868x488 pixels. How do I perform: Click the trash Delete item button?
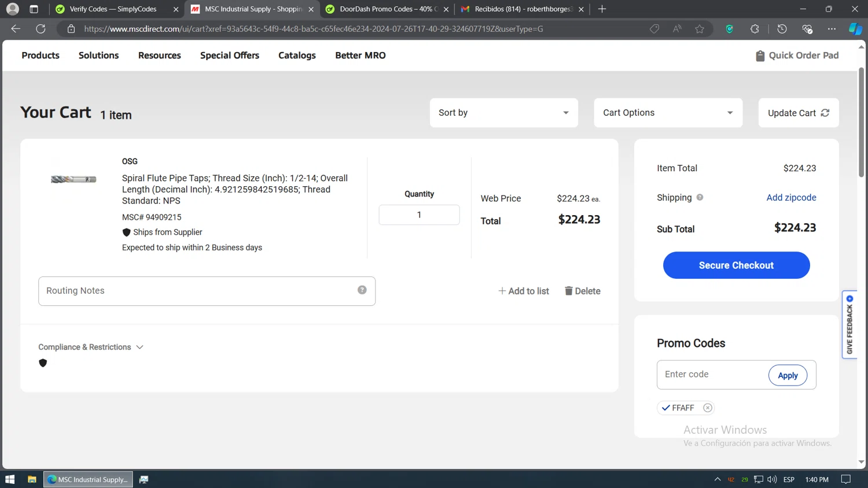pyautogui.click(x=582, y=291)
